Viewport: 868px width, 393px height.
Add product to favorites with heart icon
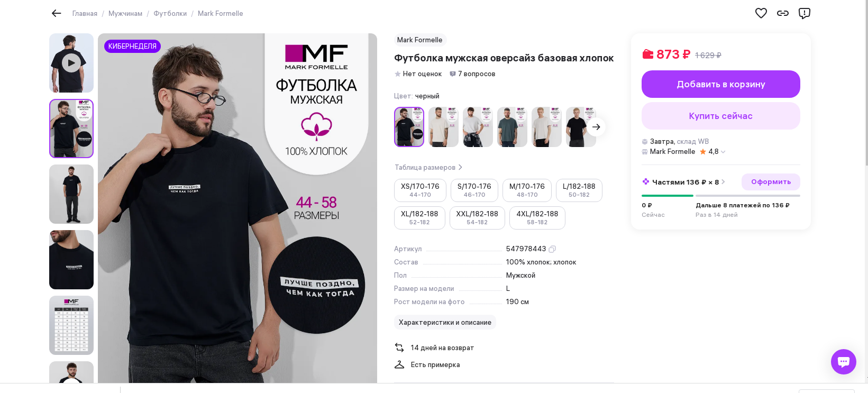[x=761, y=13]
